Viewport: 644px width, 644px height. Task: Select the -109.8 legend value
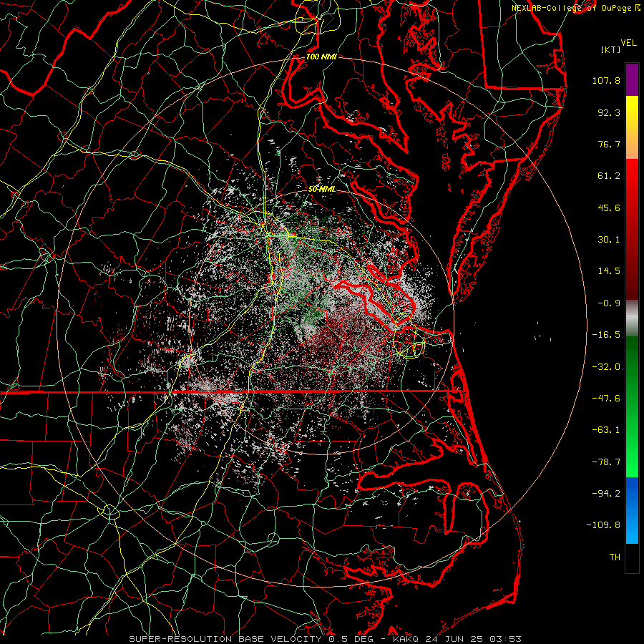(x=603, y=525)
